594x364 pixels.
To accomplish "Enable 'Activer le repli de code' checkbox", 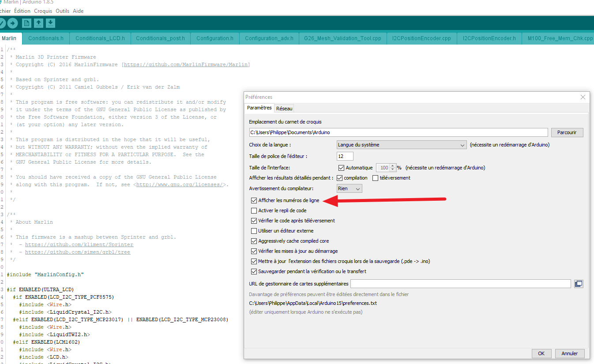I will point(254,210).
